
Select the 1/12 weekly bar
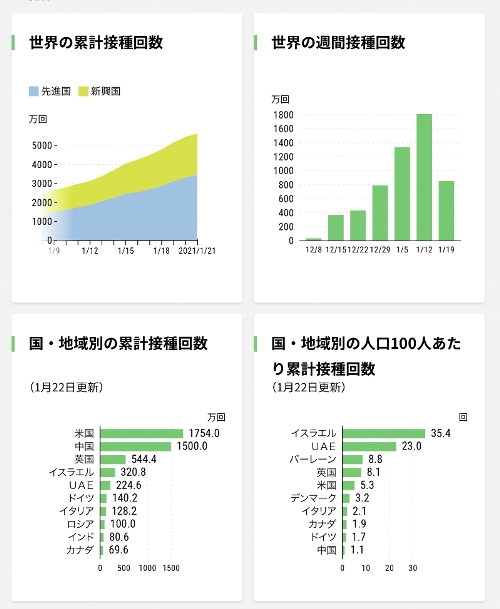(424, 177)
